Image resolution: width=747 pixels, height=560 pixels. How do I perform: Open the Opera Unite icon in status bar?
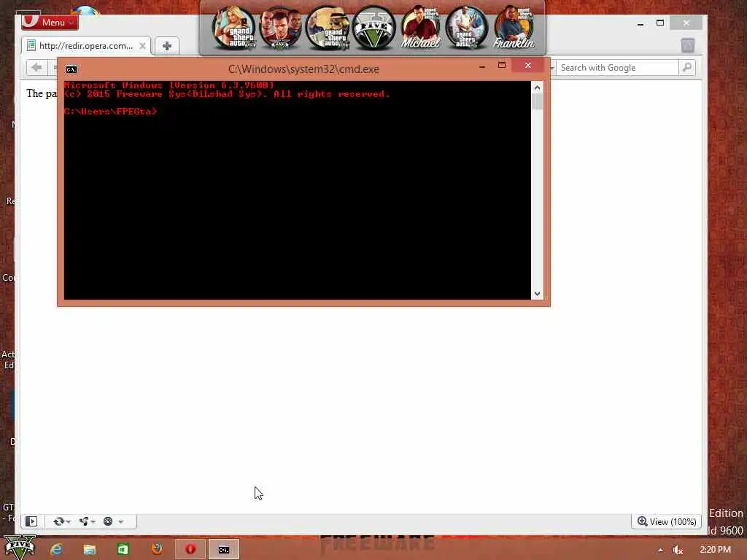(x=84, y=521)
